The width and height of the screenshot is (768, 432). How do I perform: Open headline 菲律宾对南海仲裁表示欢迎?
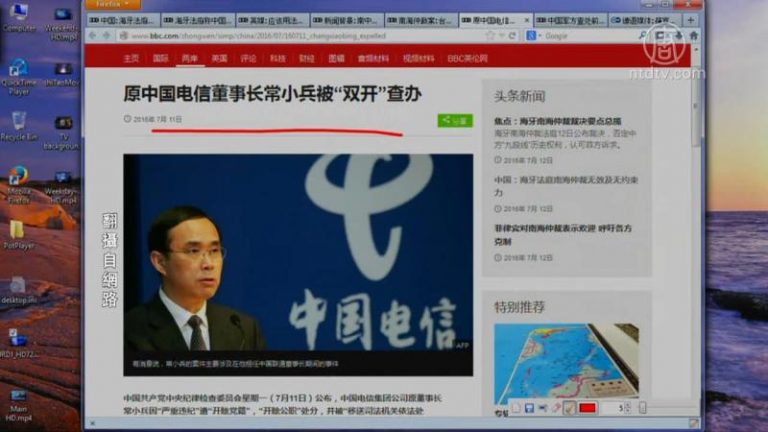tap(563, 235)
